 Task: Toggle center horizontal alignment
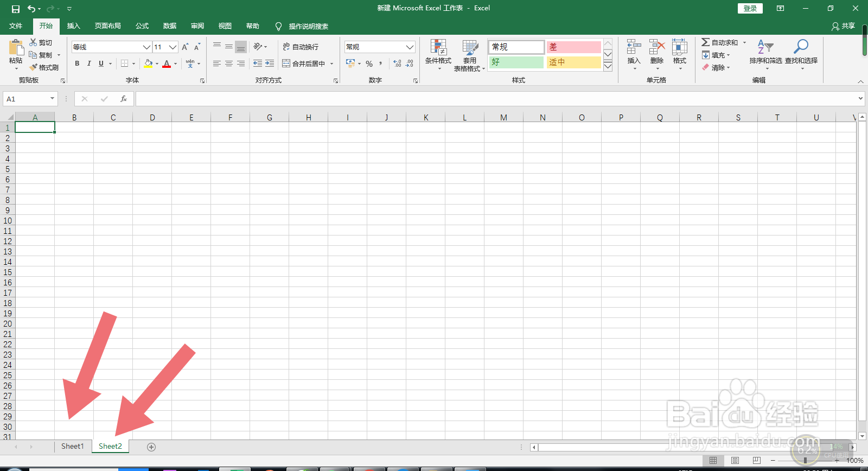(x=229, y=63)
